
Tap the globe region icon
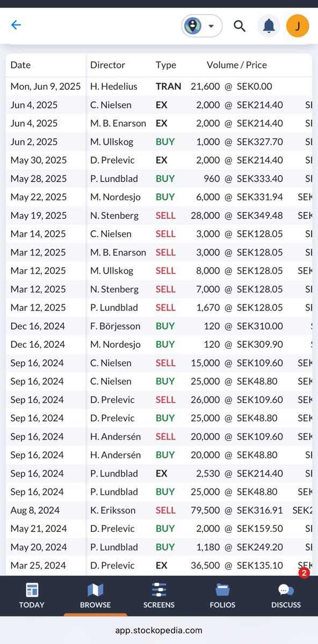[193, 26]
